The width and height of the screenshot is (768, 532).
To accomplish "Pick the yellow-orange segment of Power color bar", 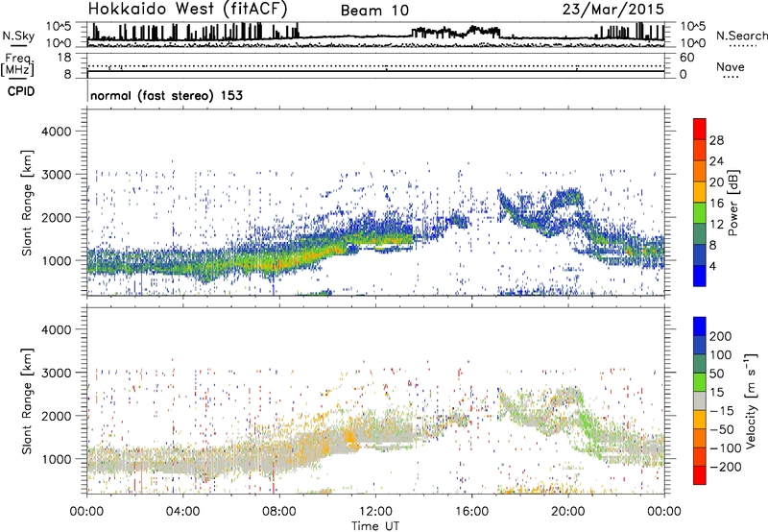I will [700, 191].
